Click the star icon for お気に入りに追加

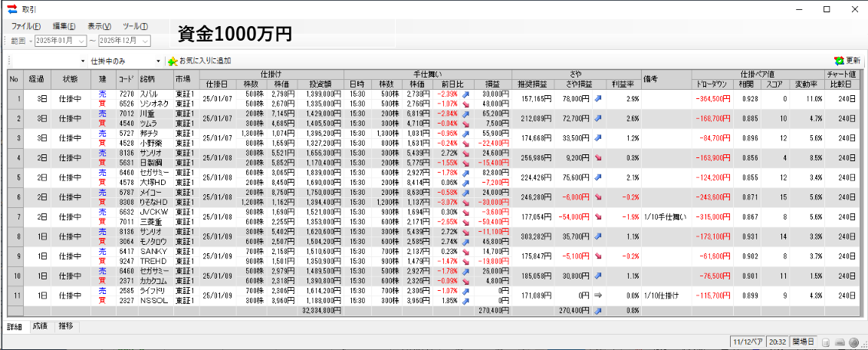[x=173, y=61]
